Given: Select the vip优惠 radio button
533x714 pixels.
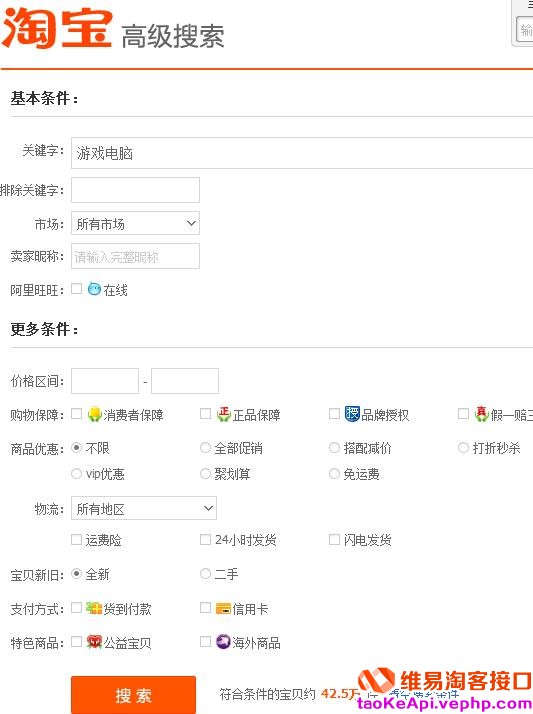Looking at the screenshot, I should point(76,474).
